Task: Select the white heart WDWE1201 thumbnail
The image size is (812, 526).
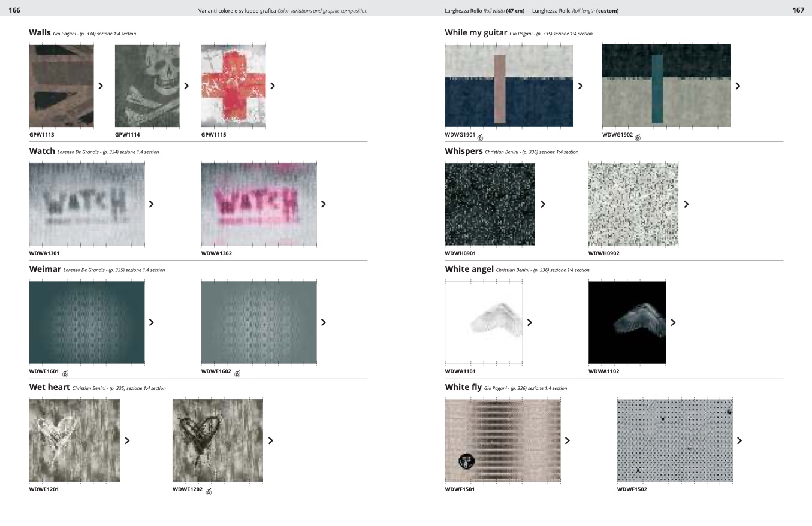Action: point(74,440)
